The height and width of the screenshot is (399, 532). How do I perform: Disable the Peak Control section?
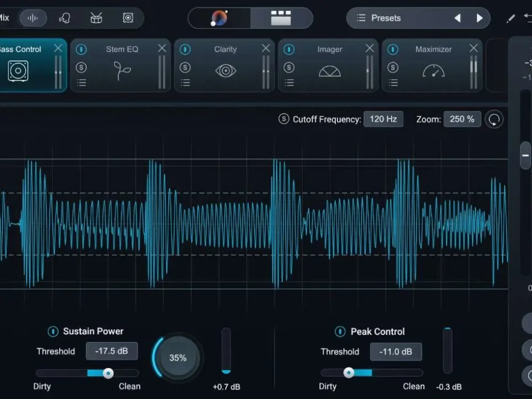click(340, 331)
